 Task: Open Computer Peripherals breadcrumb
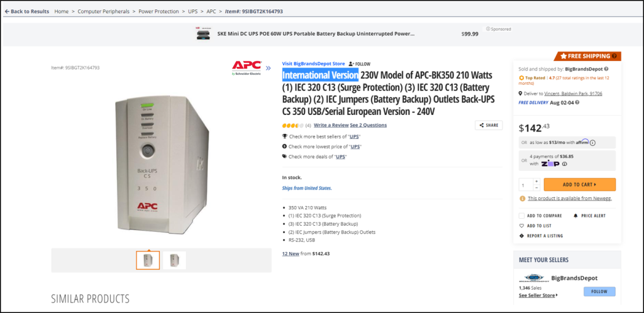[x=105, y=11]
